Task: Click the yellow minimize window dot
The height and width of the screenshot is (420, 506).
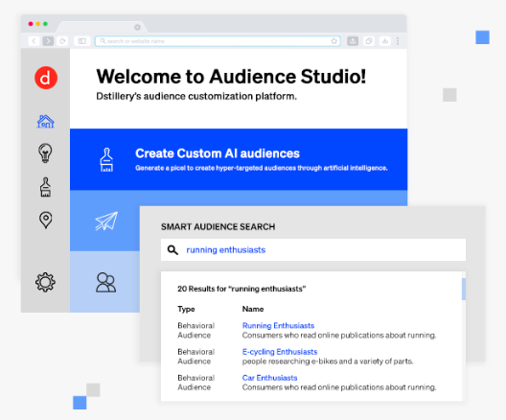Action: click(x=38, y=24)
